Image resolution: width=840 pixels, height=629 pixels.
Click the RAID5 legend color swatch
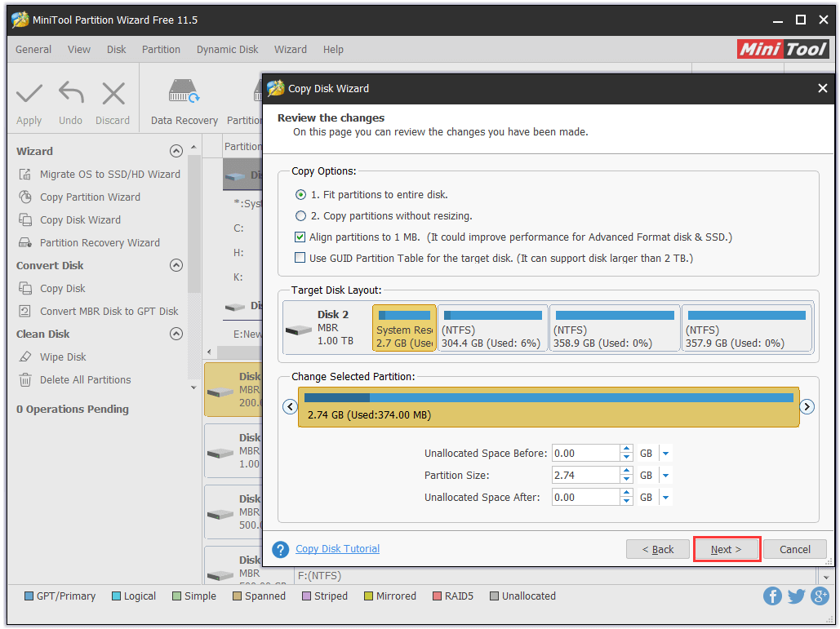pyautogui.click(x=438, y=596)
